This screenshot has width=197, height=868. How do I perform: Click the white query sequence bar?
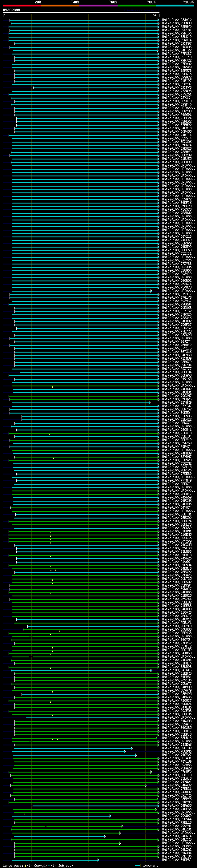81,12
